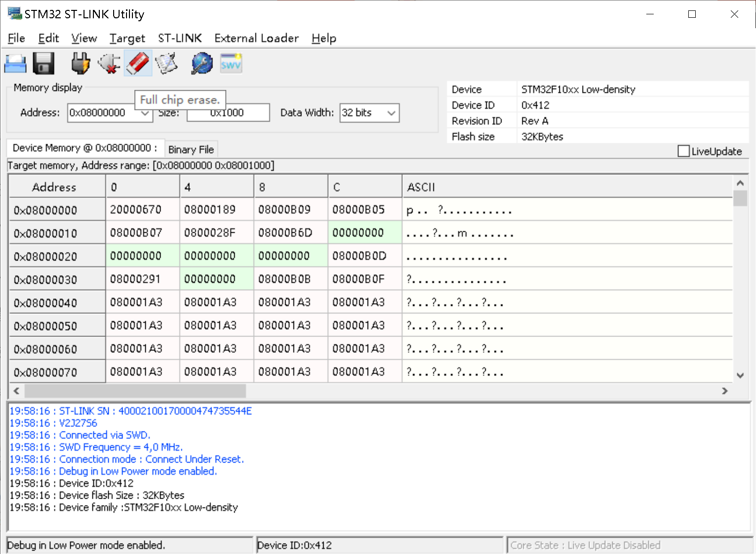Select the Device Memory @ 0x08000000 tab

(84, 148)
